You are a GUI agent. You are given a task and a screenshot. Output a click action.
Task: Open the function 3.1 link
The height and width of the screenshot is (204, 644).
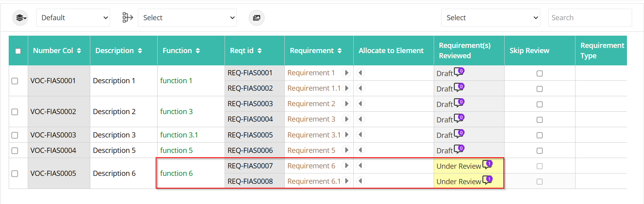[x=179, y=135]
